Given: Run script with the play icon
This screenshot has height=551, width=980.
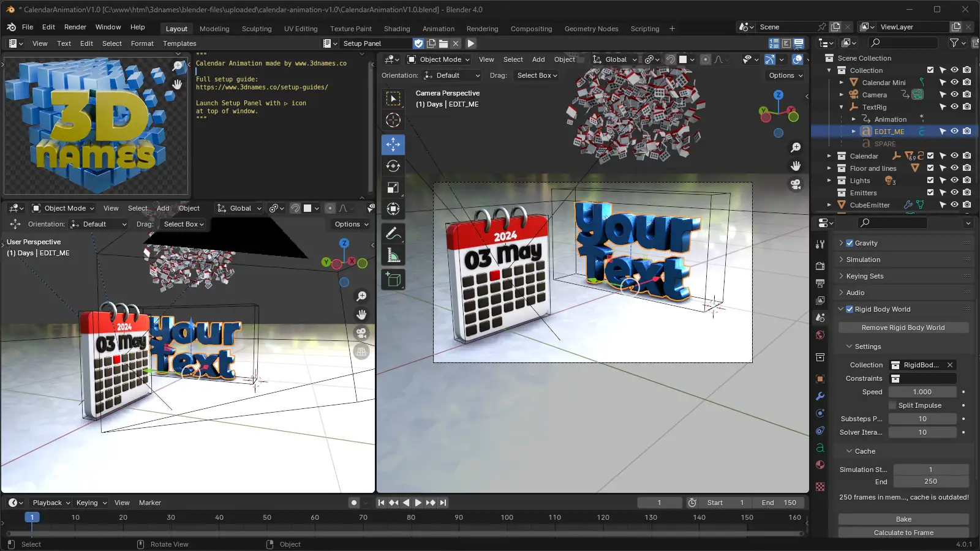Looking at the screenshot, I should (471, 43).
